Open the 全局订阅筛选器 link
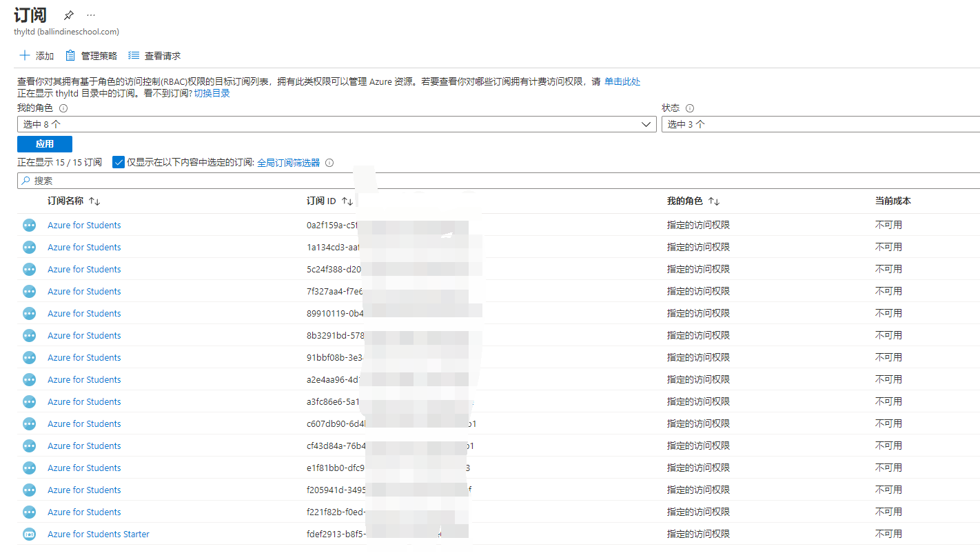The height and width of the screenshot is (560, 980). point(289,163)
